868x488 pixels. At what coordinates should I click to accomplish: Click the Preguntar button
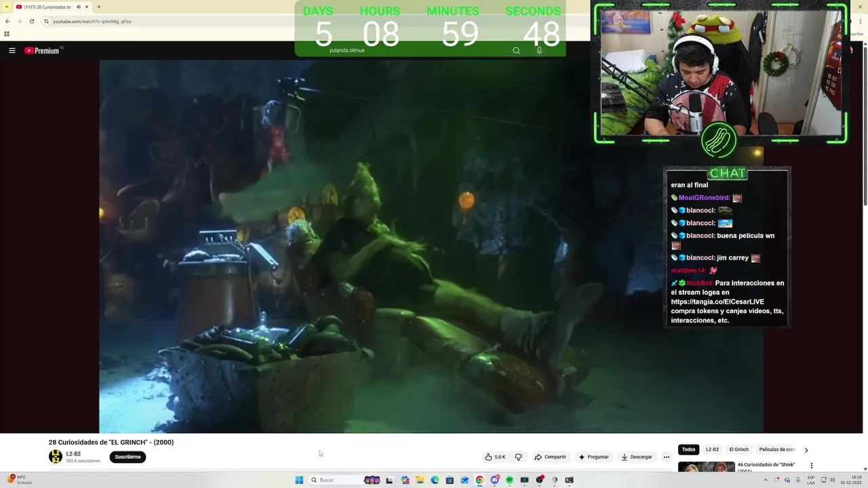point(593,457)
